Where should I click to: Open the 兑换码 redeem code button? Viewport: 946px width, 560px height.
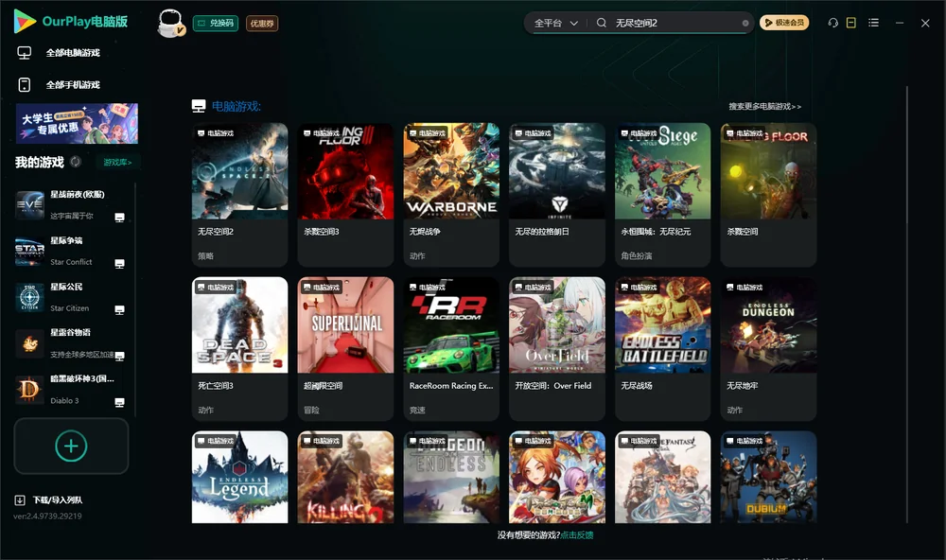pos(216,23)
